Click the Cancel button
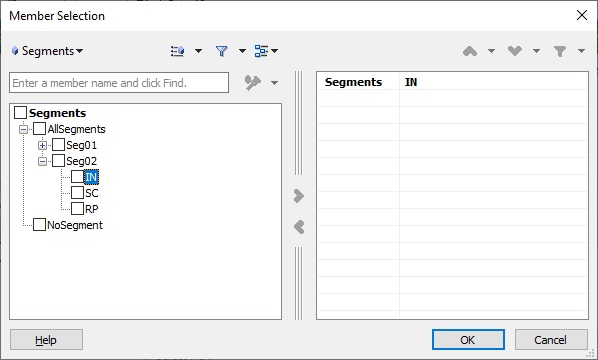 [x=550, y=340]
